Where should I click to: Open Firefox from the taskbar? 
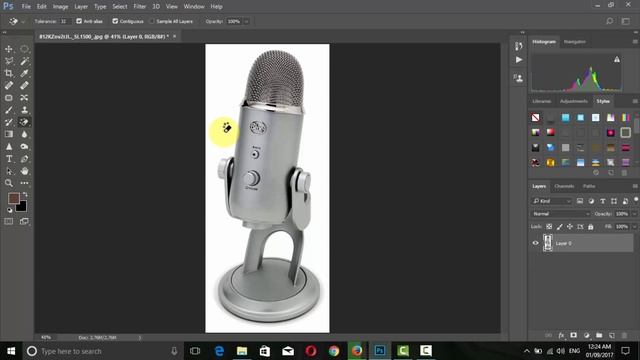[357, 351]
